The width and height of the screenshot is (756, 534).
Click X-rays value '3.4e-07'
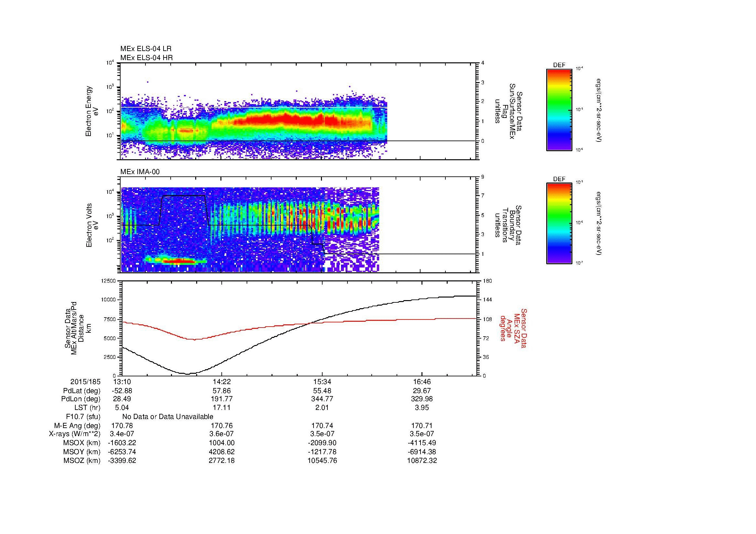click(x=122, y=434)
